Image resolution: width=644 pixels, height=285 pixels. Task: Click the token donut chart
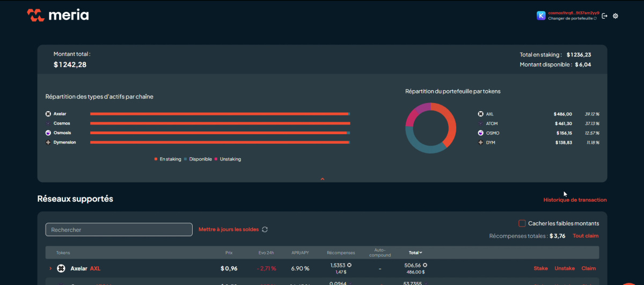click(x=431, y=128)
